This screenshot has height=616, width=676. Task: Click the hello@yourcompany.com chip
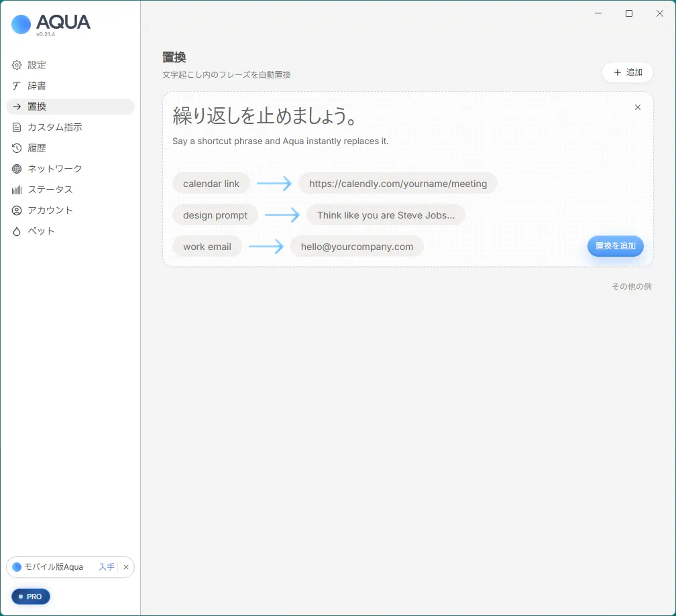pyautogui.click(x=357, y=247)
